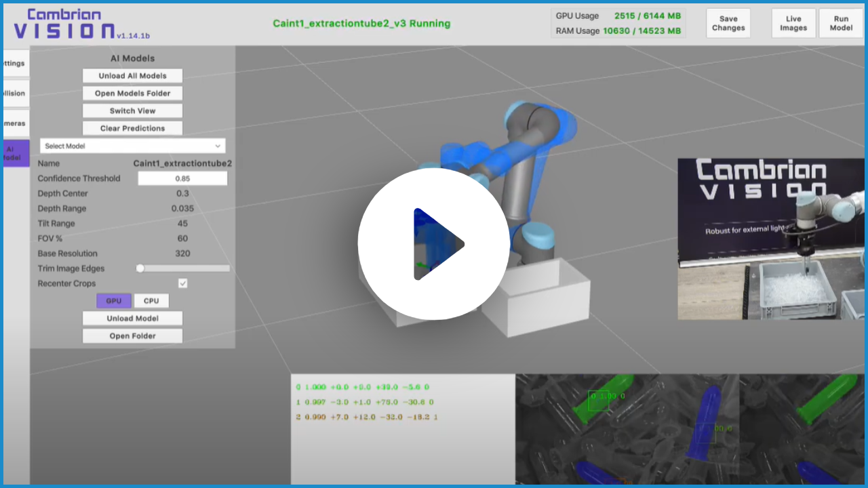
Task: Click the running model status text
Action: tap(361, 23)
